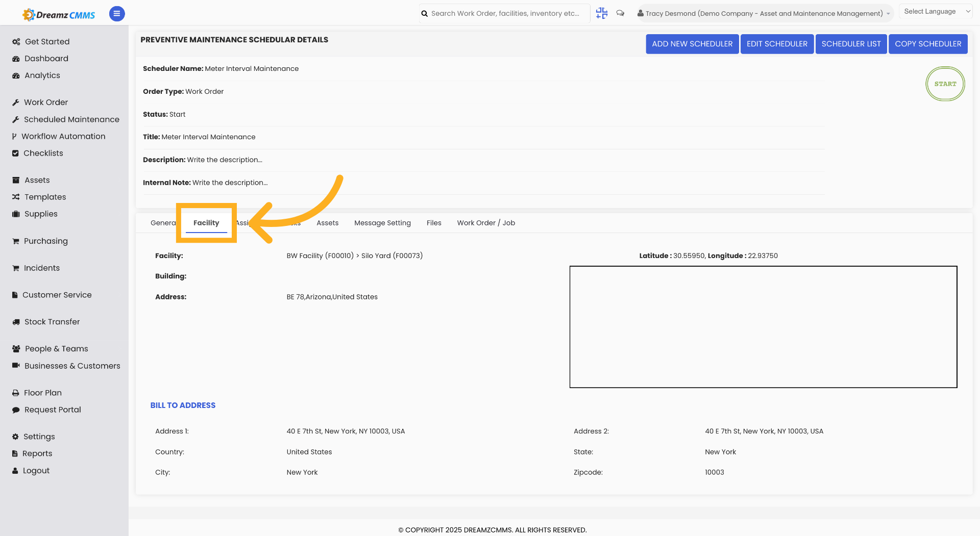Open the Work Order / Job tab
The width and height of the screenshot is (980, 536).
[486, 223]
